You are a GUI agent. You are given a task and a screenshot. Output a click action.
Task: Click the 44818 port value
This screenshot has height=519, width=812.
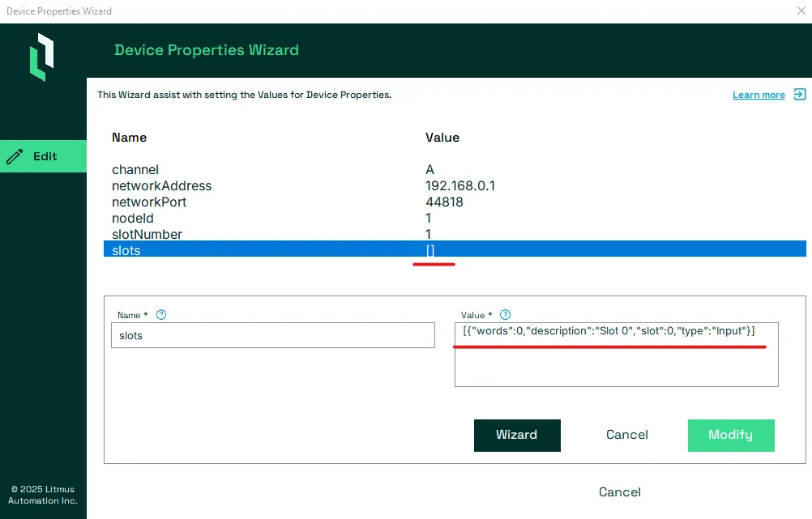444,202
